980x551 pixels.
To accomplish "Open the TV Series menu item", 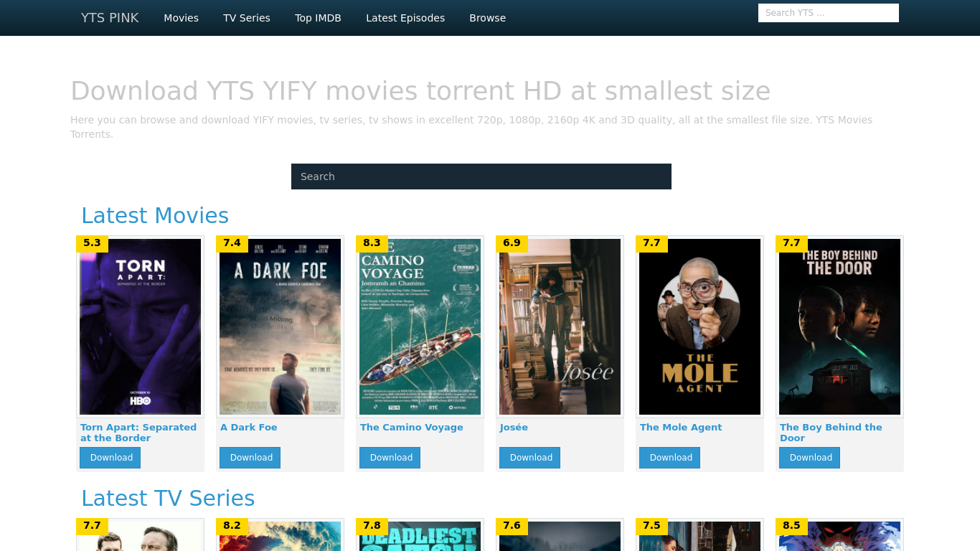I will pos(247,18).
